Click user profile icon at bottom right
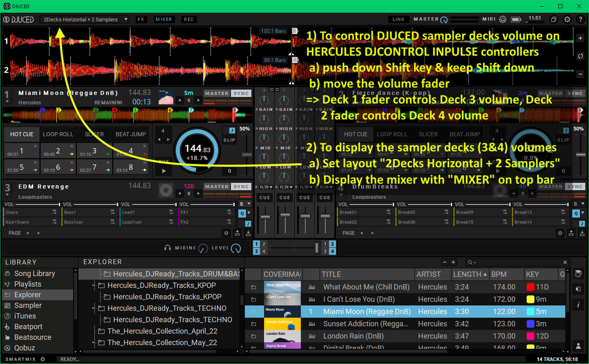This screenshot has height=364, width=589. 578,346
